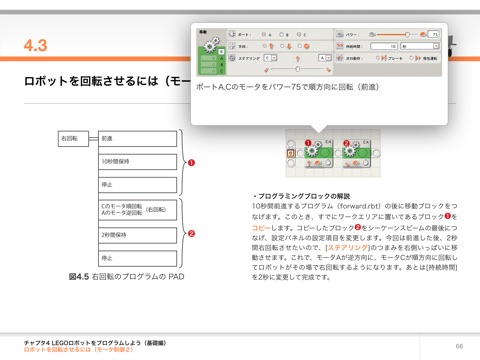Click the ステアリング row icon

[232, 58]
